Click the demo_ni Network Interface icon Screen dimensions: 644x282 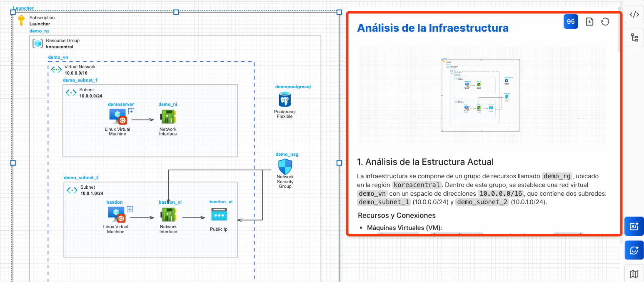pyautogui.click(x=168, y=117)
